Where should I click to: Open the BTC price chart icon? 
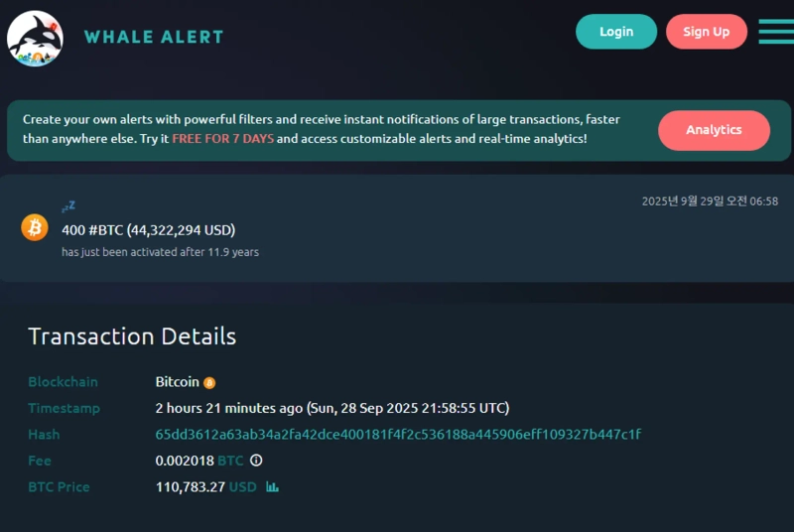272,487
